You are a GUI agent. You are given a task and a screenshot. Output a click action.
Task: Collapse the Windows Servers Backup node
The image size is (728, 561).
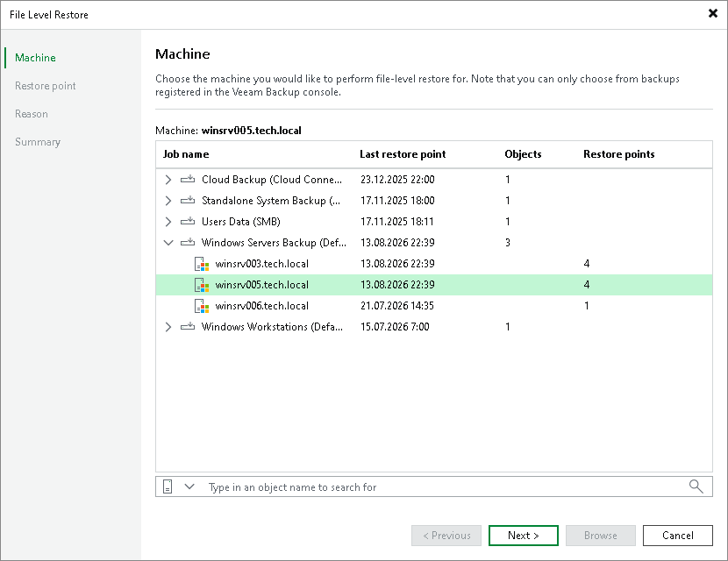point(168,242)
